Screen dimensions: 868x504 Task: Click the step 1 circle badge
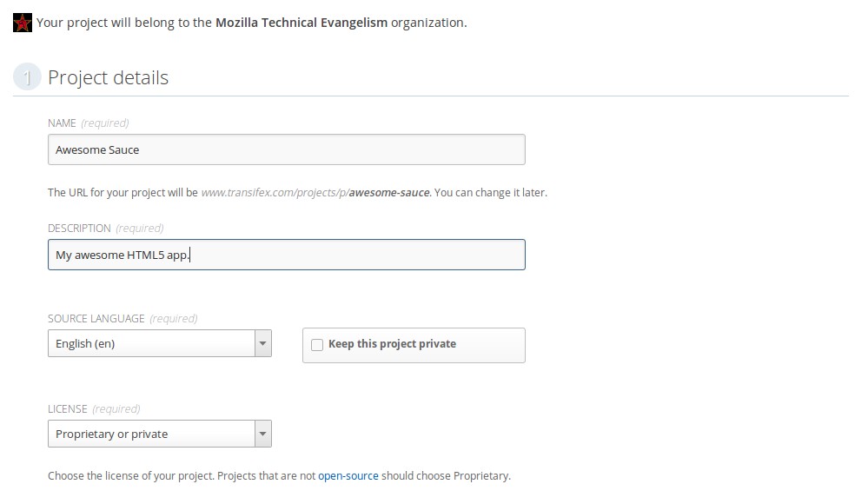[27, 77]
